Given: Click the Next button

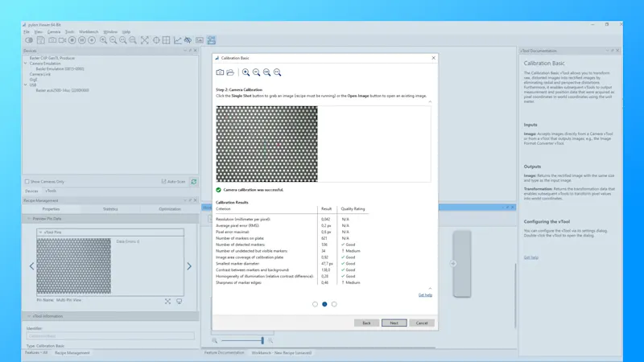Looking at the screenshot, I should pos(394,323).
